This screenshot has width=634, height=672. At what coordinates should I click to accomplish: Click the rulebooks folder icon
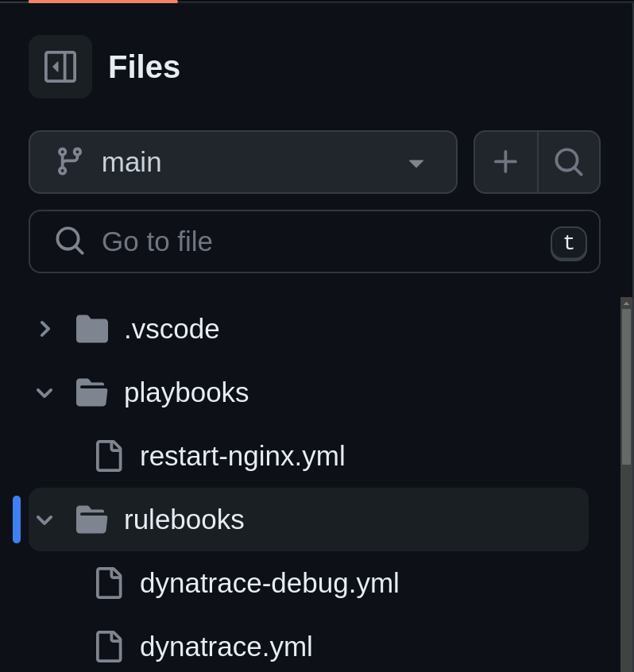91,519
